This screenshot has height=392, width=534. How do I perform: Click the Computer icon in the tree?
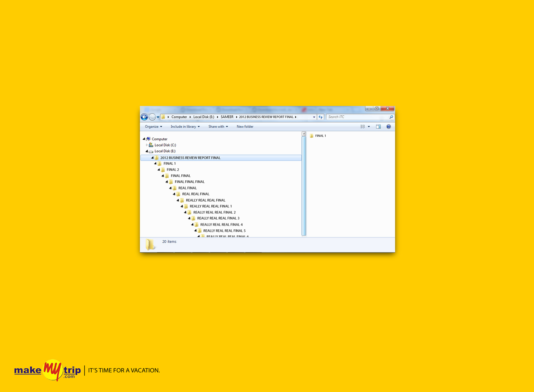pyautogui.click(x=149, y=139)
